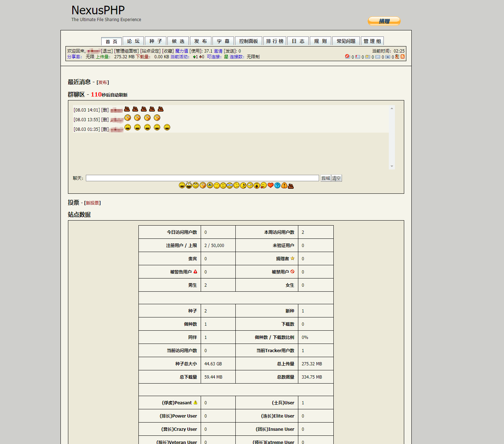504x444 pixels.
Task: Open the 管理组 staff tab
Action: (x=372, y=41)
